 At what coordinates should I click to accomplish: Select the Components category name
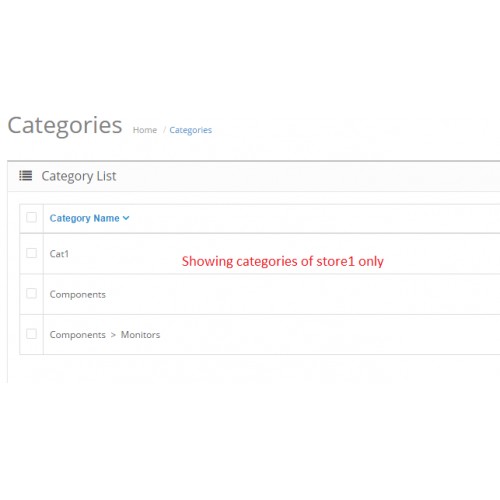click(x=78, y=295)
